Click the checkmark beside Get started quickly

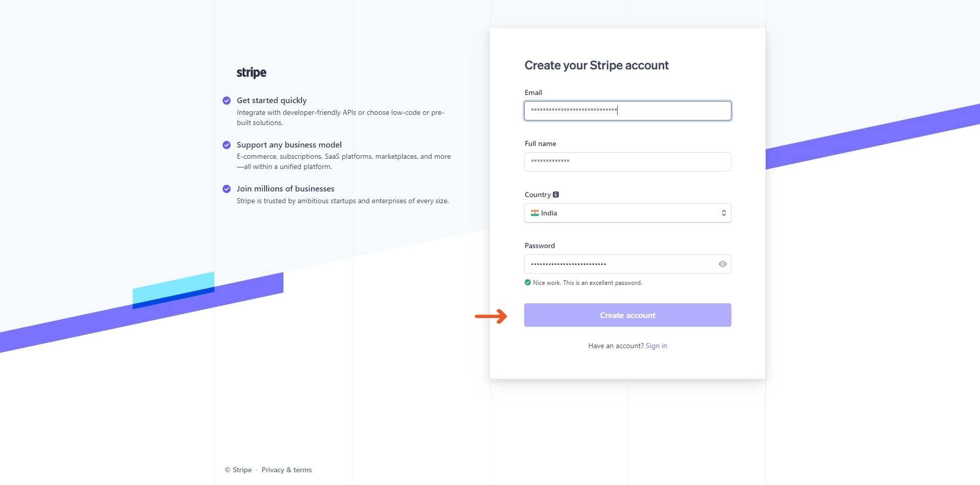(227, 101)
